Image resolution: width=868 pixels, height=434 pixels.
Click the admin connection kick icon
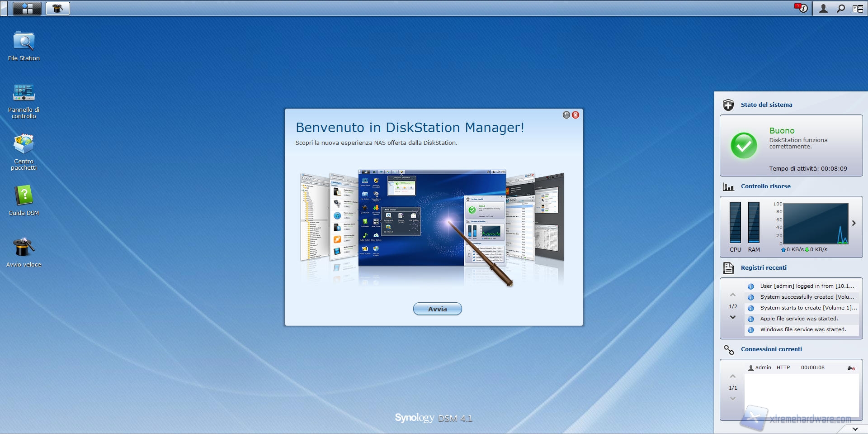(x=851, y=368)
